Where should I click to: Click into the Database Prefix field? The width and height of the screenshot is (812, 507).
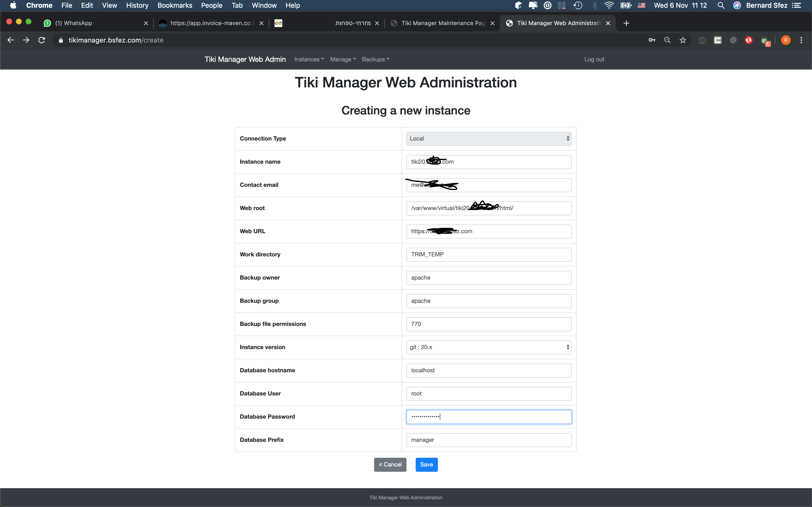pyautogui.click(x=489, y=440)
